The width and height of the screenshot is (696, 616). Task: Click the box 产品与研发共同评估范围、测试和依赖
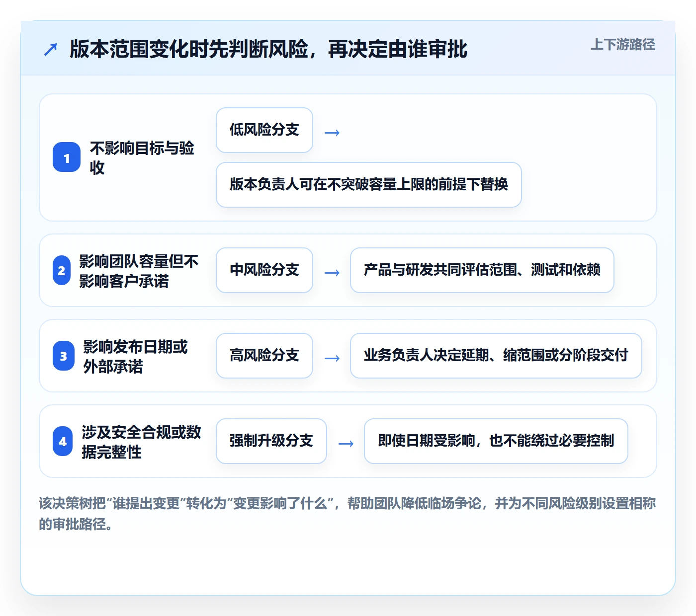pos(482,270)
